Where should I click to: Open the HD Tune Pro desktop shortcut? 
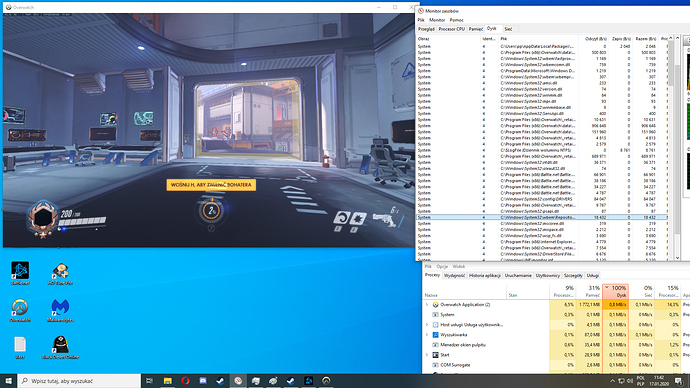pyautogui.click(x=60, y=273)
